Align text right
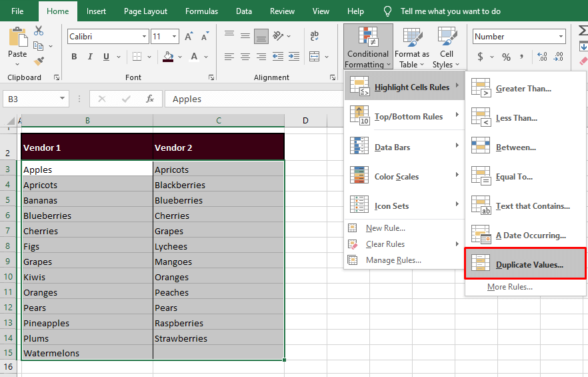 (x=261, y=57)
